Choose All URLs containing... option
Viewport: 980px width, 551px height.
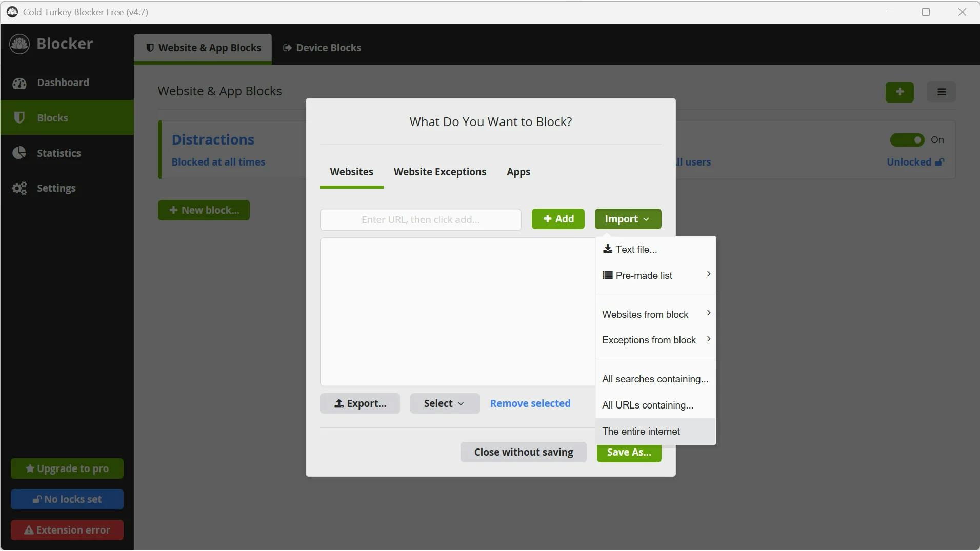tap(655, 405)
